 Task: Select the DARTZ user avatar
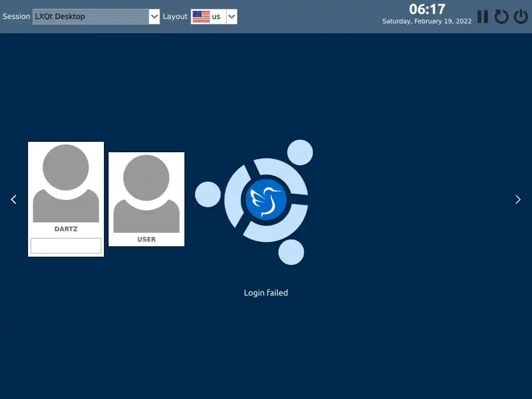[66, 183]
